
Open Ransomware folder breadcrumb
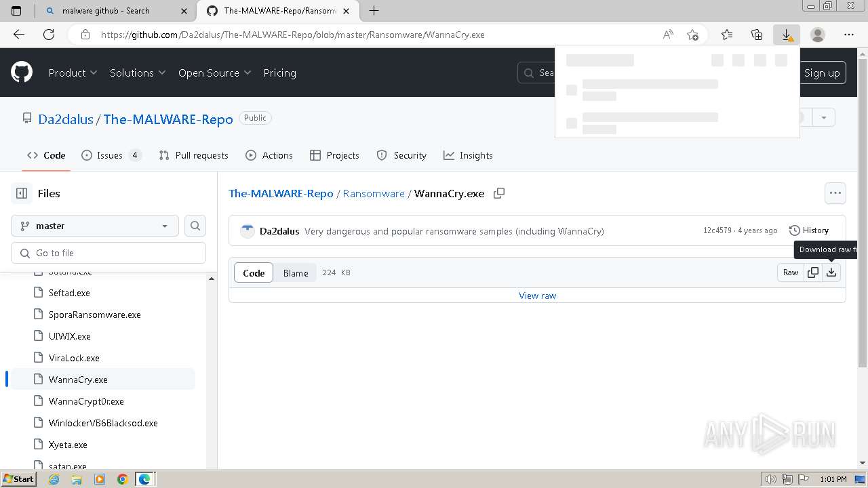tap(374, 193)
